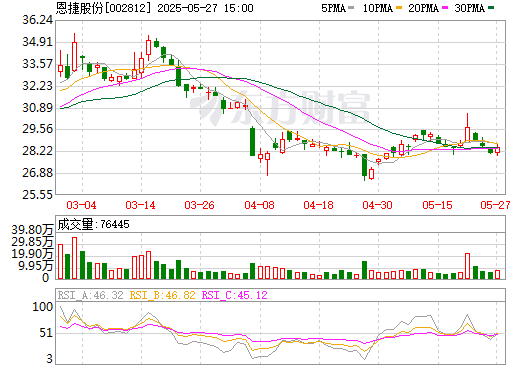Click the 39.80万 volume axis label

(32, 230)
